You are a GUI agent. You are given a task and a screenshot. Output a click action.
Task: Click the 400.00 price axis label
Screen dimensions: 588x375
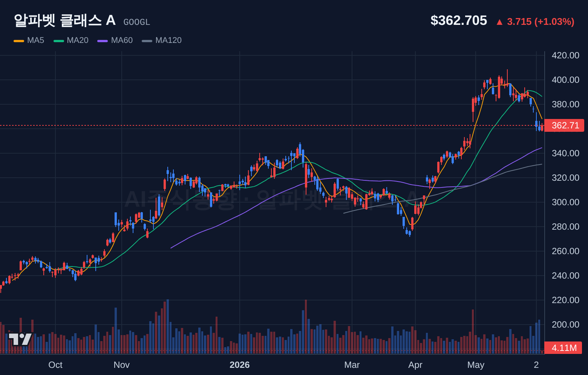[x=565, y=80]
